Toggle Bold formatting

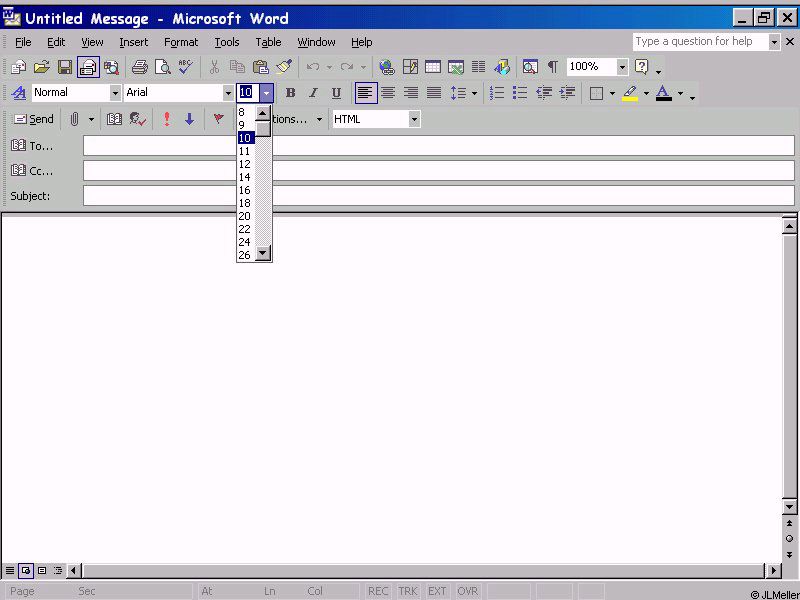click(290, 93)
